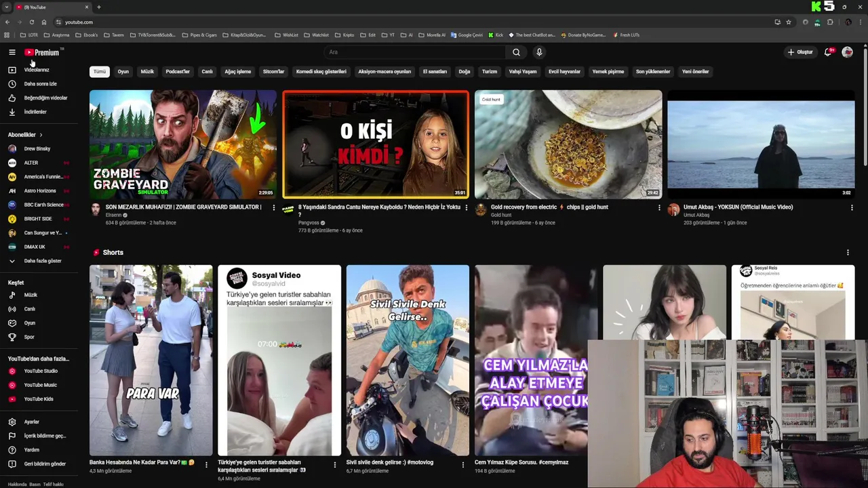The width and height of the screenshot is (868, 488).
Task: Select the Tümü filter chip
Action: click(x=100, y=71)
